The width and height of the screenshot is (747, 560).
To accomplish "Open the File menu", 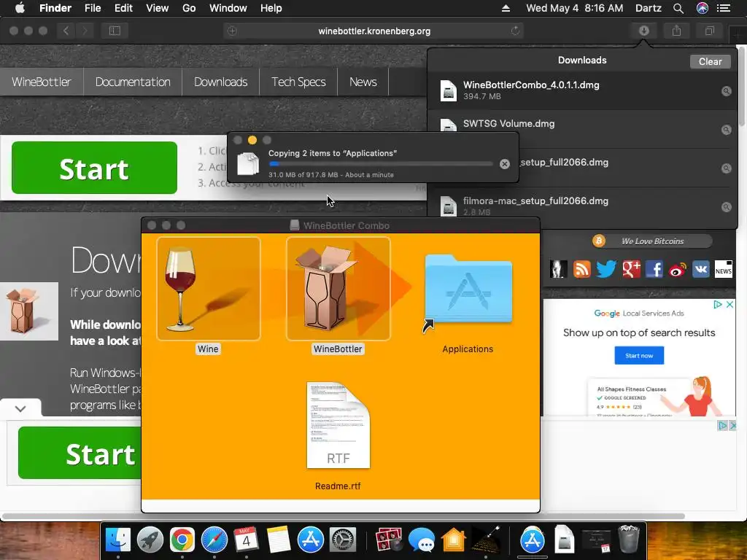I will pyautogui.click(x=93, y=8).
